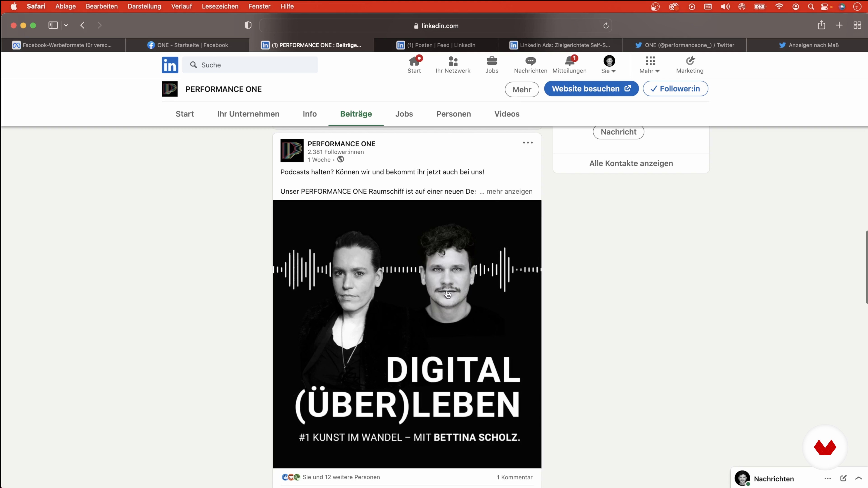The height and width of the screenshot is (488, 868).
Task: Click the red floating widget button
Action: point(825,447)
